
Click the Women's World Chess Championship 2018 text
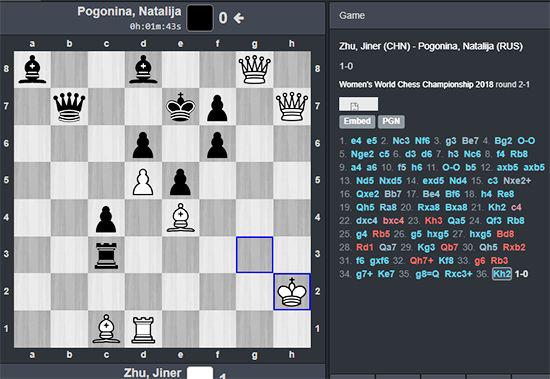click(x=416, y=85)
